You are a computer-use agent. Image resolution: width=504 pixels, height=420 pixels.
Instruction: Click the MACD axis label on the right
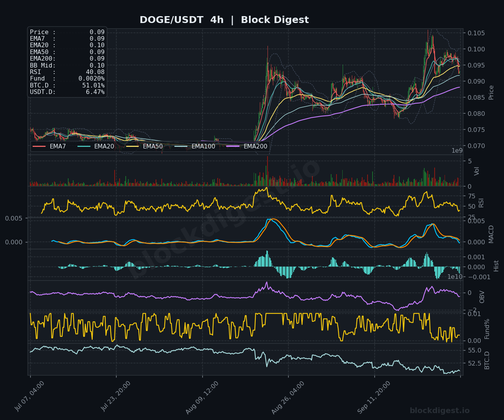tap(491, 234)
